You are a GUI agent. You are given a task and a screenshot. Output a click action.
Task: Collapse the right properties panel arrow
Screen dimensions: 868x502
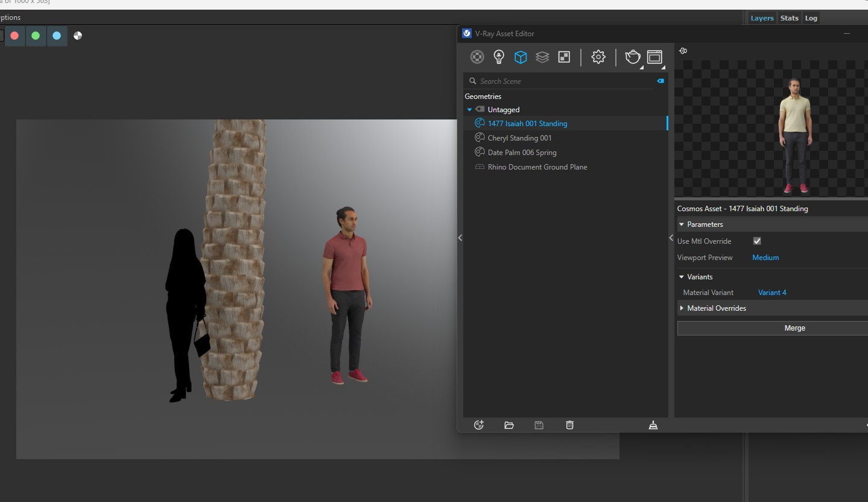[671, 238]
